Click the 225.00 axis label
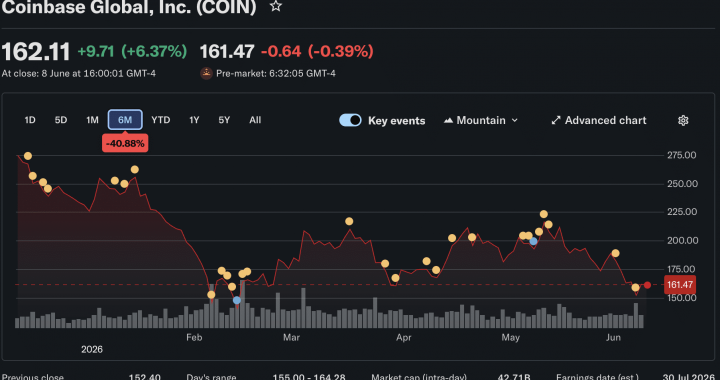The height and width of the screenshot is (380, 720). [x=682, y=212]
